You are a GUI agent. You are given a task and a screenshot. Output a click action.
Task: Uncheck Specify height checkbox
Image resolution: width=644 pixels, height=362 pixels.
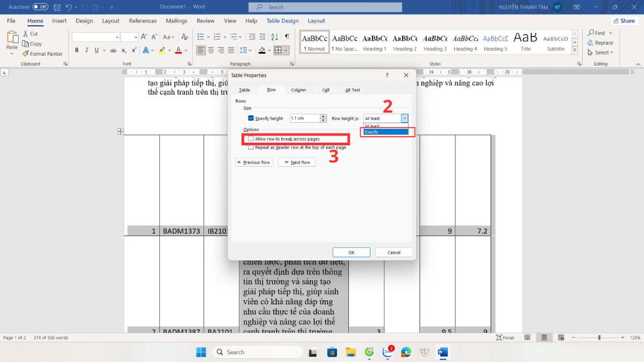pos(251,118)
